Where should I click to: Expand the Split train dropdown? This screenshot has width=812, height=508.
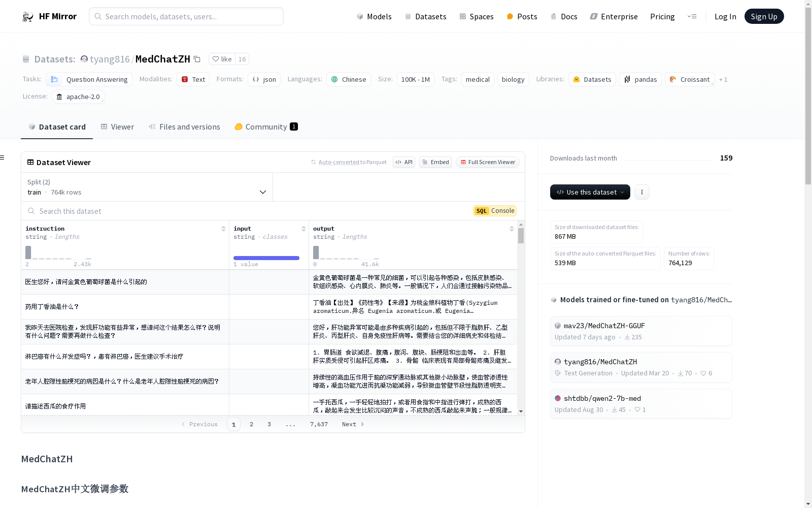click(x=147, y=187)
